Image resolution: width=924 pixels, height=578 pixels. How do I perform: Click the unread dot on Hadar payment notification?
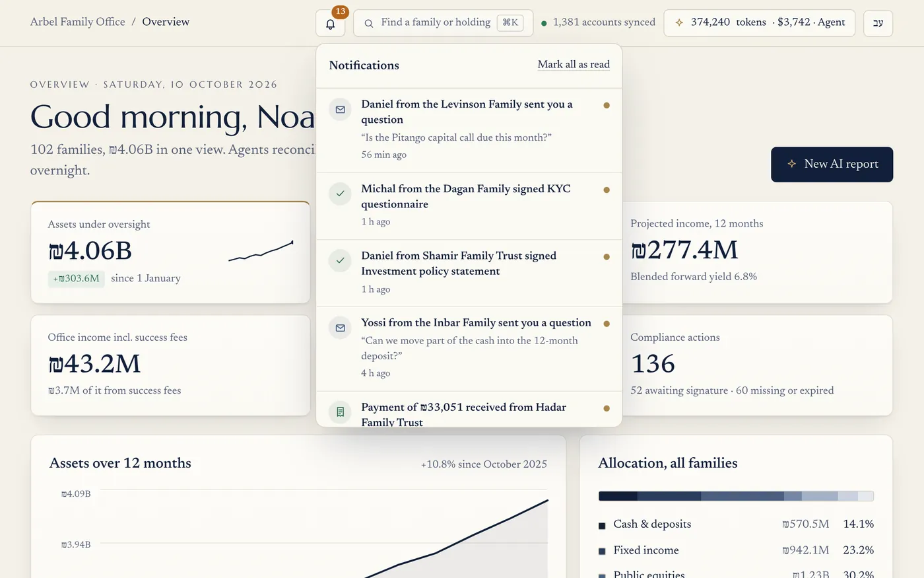[x=607, y=408]
